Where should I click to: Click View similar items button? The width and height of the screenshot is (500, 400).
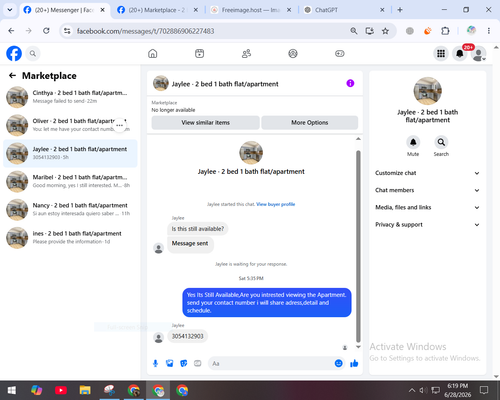click(205, 123)
